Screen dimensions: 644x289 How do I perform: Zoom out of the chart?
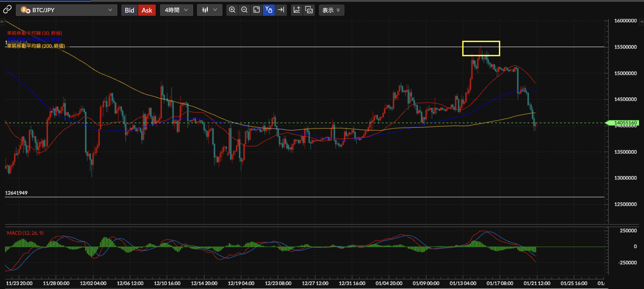tap(244, 10)
